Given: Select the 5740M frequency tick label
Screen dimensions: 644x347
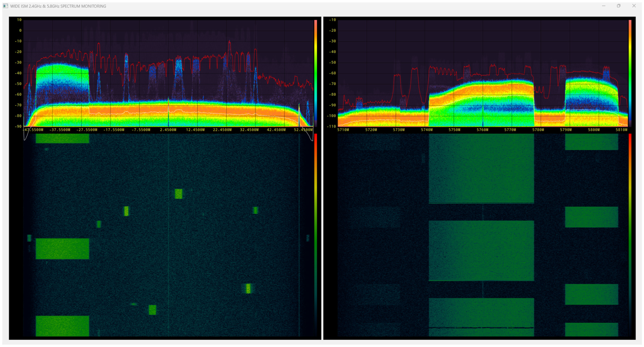Looking at the screenshot, I should click(x=427, y=130).
